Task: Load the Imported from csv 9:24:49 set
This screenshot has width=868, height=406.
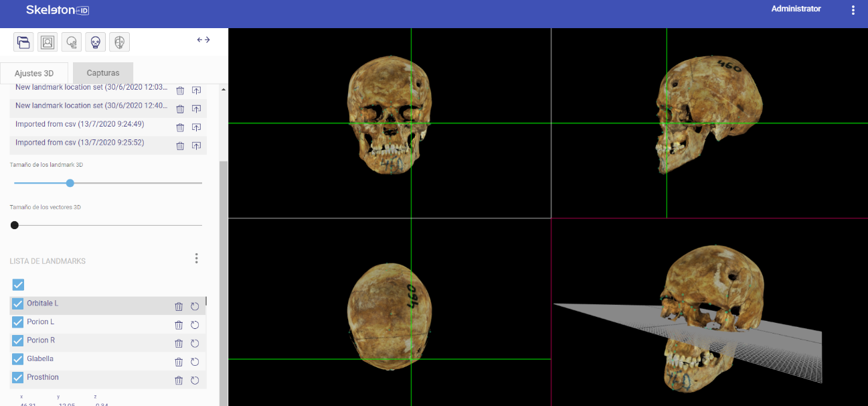Action: (80, 125)
